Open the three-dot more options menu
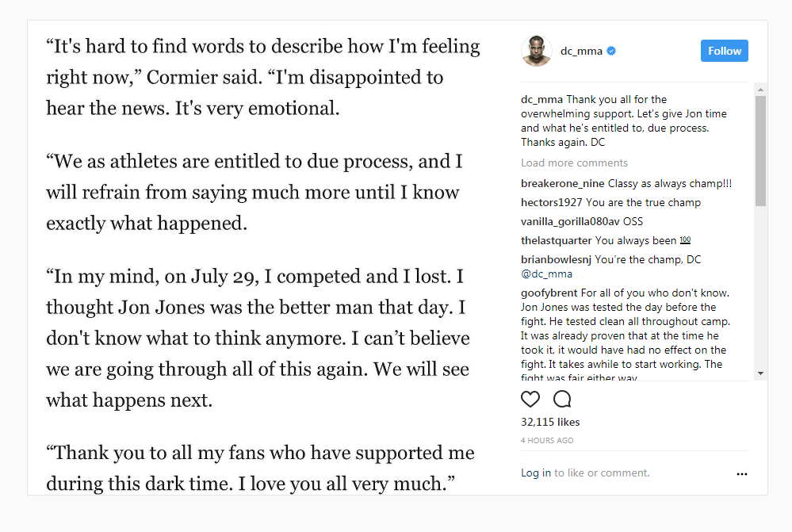 tap(741, 474)
